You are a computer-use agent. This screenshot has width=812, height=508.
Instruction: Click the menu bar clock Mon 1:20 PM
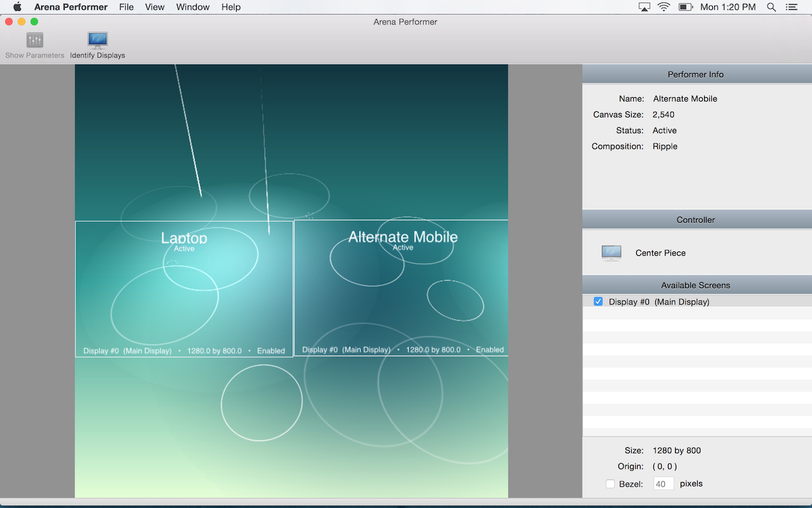point(728,7)
